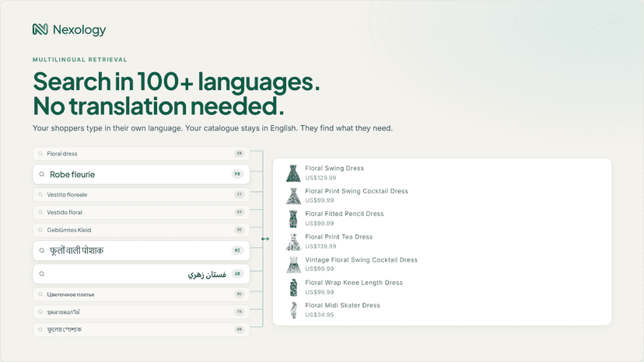Select the Arabic "فستان زهري" search box
The width and height of the screenshot is (644, 362).
coord(141,273)
